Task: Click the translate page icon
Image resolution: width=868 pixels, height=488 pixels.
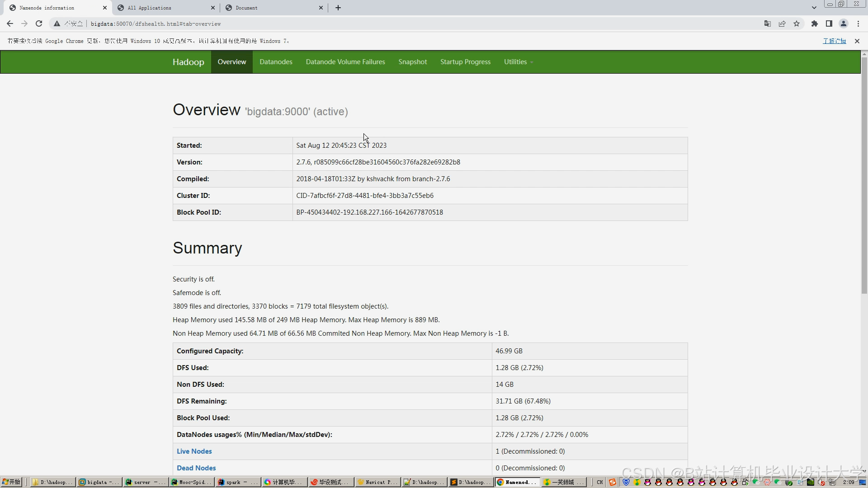Action: [x=768, y=23]
